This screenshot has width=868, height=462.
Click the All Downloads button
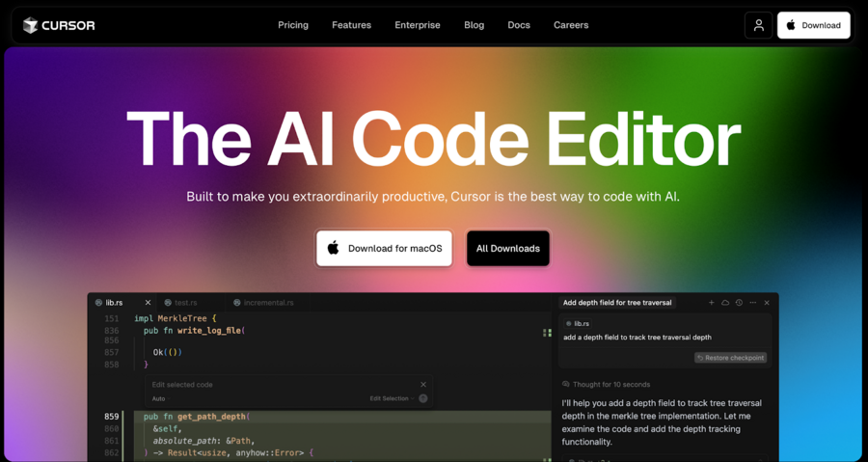507,248
